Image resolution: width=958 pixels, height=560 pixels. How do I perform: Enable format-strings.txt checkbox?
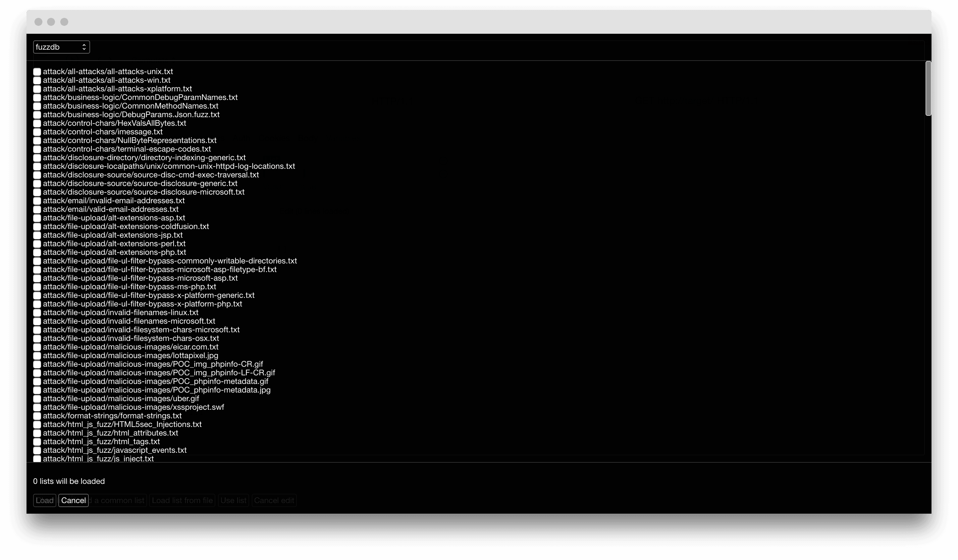pos(37,416)
